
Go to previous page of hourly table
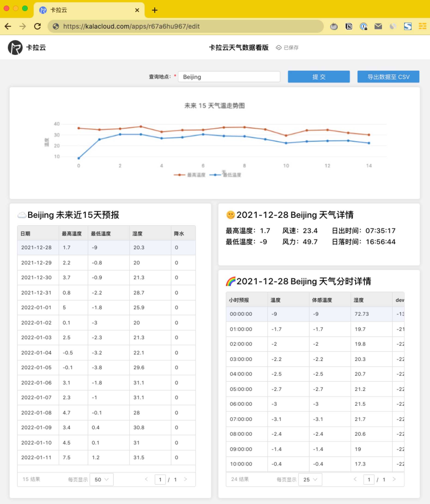point(355,479)
